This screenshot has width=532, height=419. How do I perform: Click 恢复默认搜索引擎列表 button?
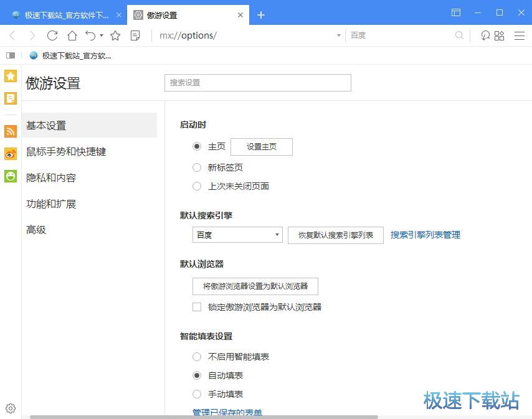[x=336, y=235]
